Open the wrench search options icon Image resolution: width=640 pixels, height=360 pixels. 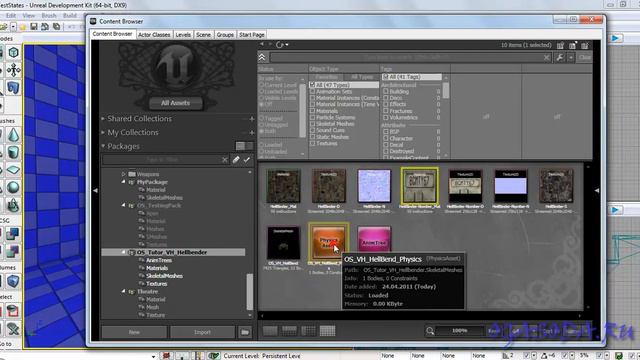tap(560, 58)
